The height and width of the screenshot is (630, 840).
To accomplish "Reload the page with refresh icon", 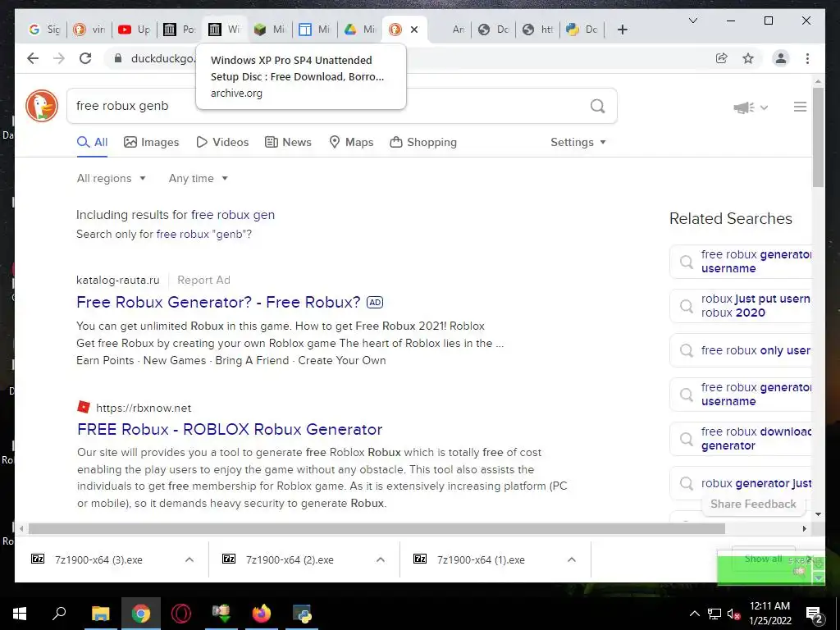I will click(x=85, y=58).
